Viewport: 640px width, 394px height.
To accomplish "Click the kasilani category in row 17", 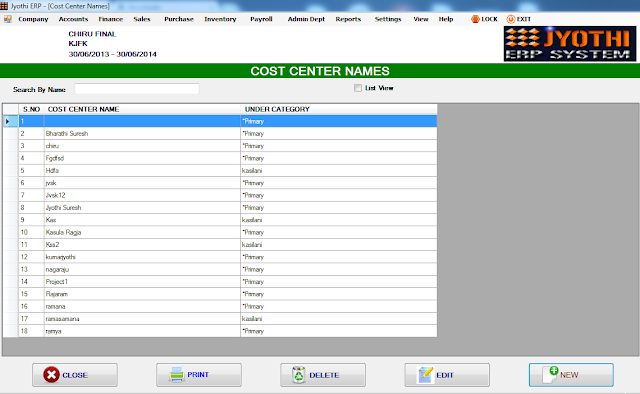I will [252, 319].
